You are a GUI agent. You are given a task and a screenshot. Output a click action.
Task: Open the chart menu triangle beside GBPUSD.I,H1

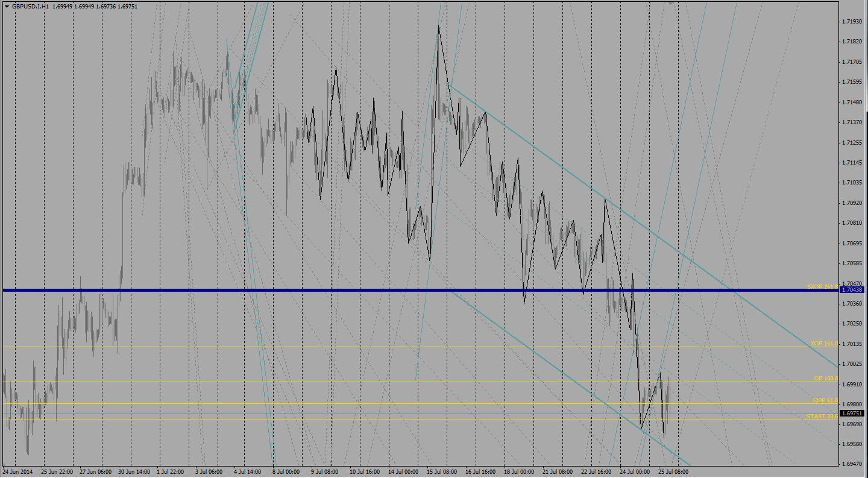(x=6, y=7)
